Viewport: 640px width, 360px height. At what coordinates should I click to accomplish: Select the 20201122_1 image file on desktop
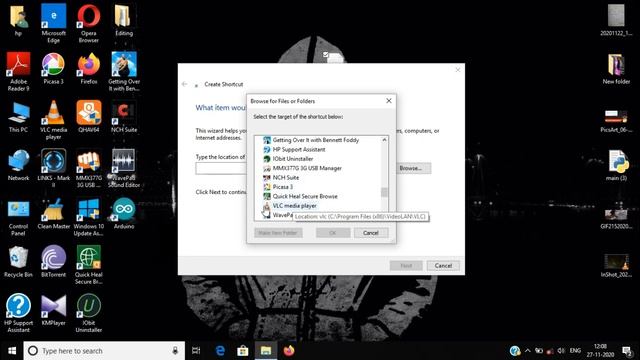click(x=616, y=20)
